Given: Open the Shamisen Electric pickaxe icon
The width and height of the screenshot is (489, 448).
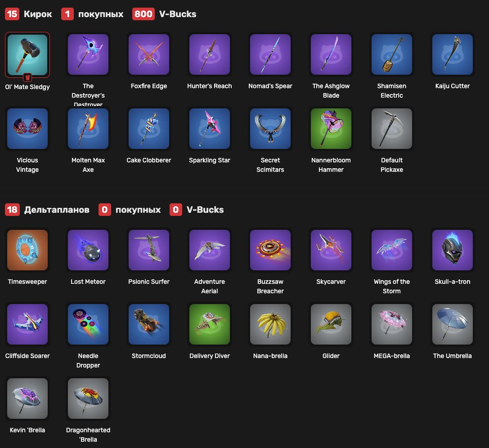Looking at the screenshot, I should point(392,54).
